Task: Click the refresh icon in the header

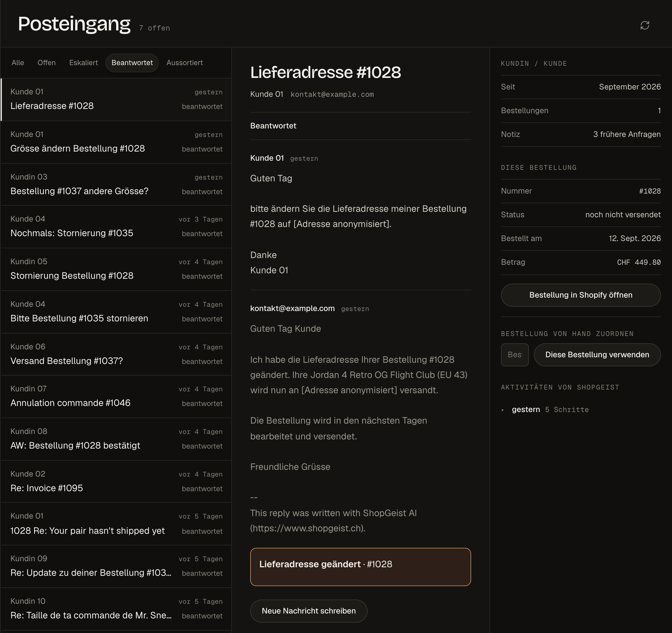Action: tap(645, 25)
